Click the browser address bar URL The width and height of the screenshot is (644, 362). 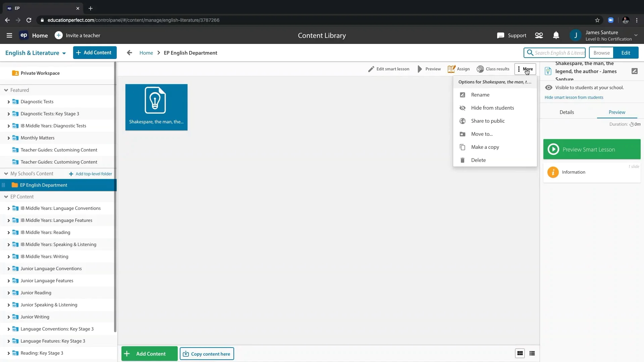click(133, 20)
